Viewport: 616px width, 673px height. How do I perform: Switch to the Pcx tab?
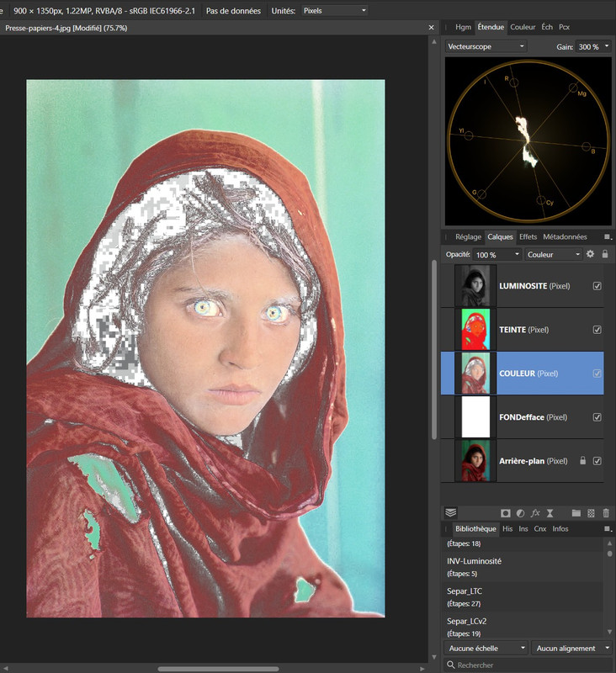pos(564,27)
